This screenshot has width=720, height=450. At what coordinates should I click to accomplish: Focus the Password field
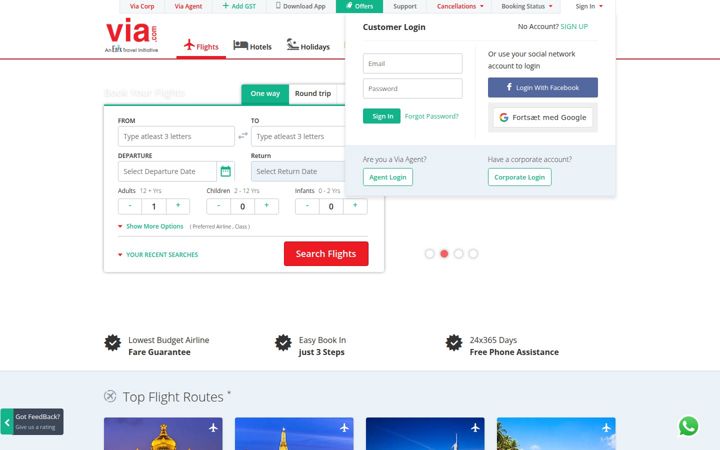pyautogui.click(x=412, y=88)
